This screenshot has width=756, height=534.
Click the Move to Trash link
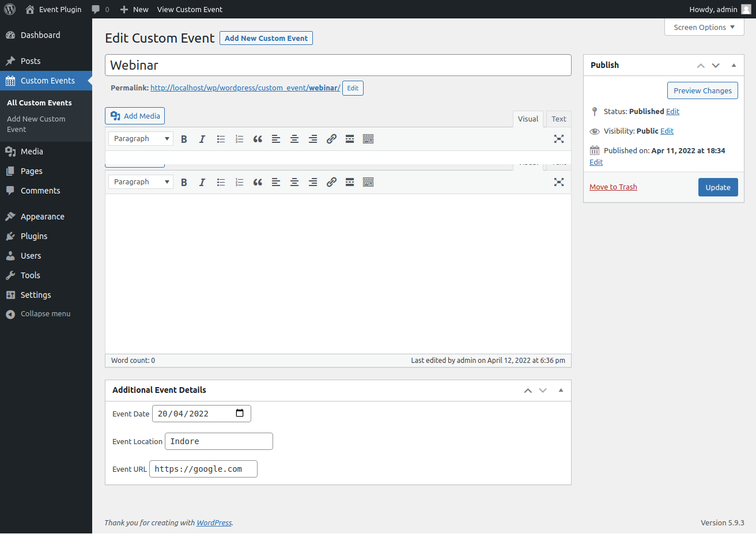click(x=613, y=187)
